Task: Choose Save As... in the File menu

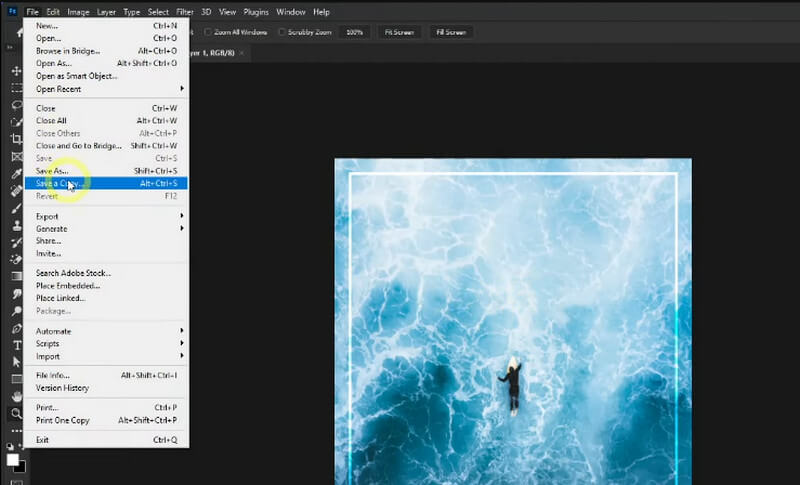Action: pos(106,171)
